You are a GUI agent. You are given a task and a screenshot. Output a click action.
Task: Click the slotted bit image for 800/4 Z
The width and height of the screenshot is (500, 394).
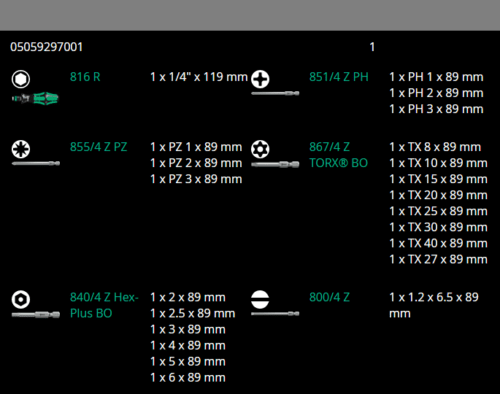(x=275, y=314)
